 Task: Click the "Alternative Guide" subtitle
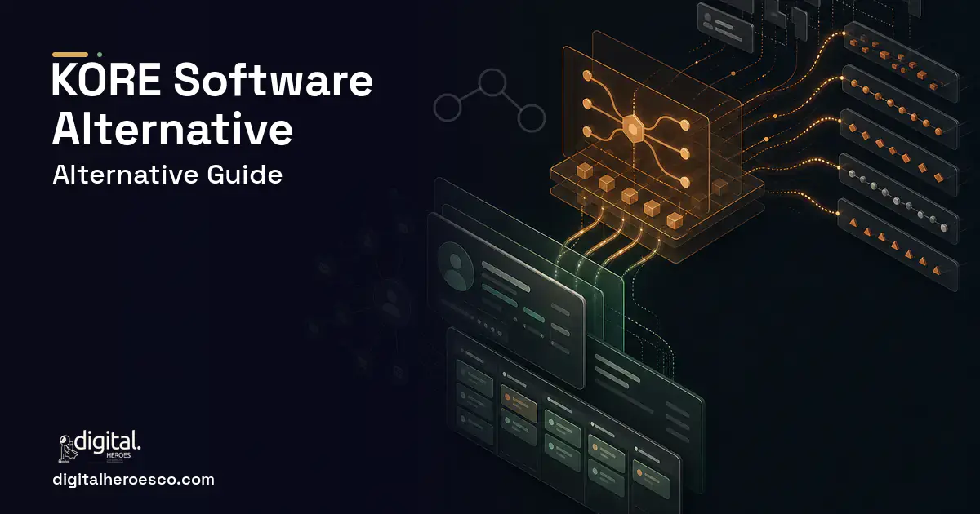point(167,175)
